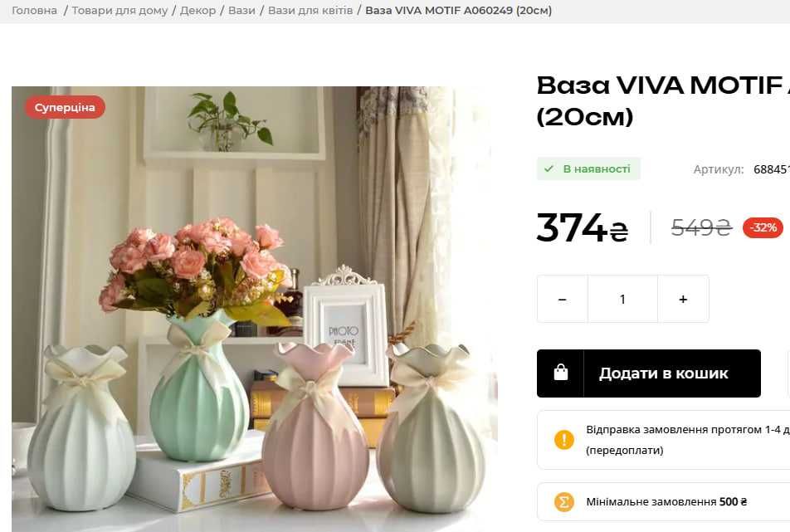Click the orange exclamation shipping info icon
Screen dimensions: 790x532
563,439
